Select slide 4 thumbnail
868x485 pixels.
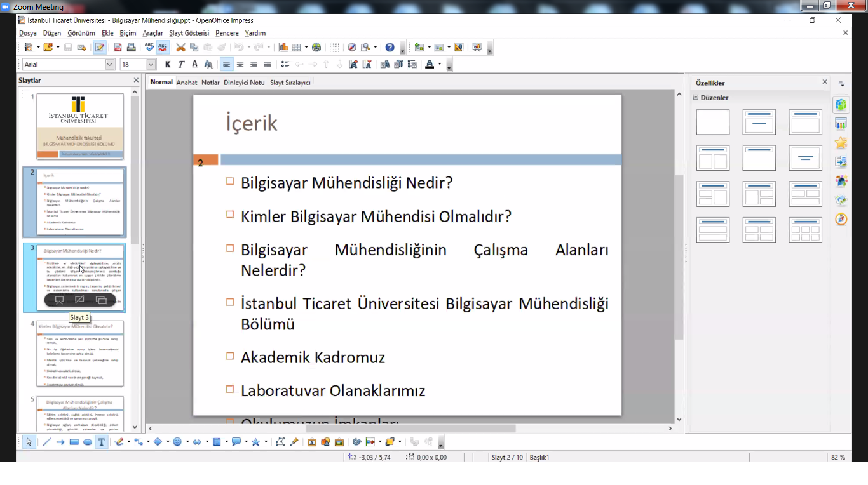(80, 354)
